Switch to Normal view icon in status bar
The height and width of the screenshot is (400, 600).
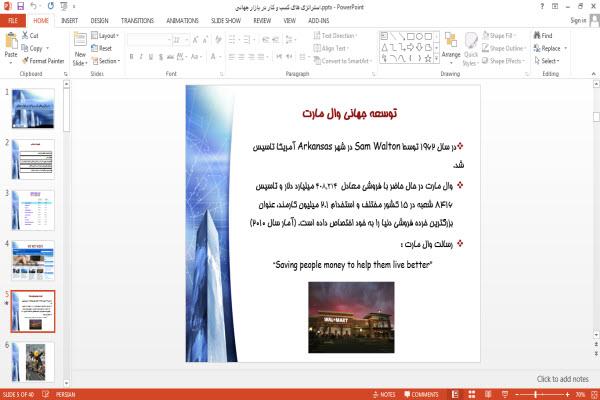click(x=455, y=394)
